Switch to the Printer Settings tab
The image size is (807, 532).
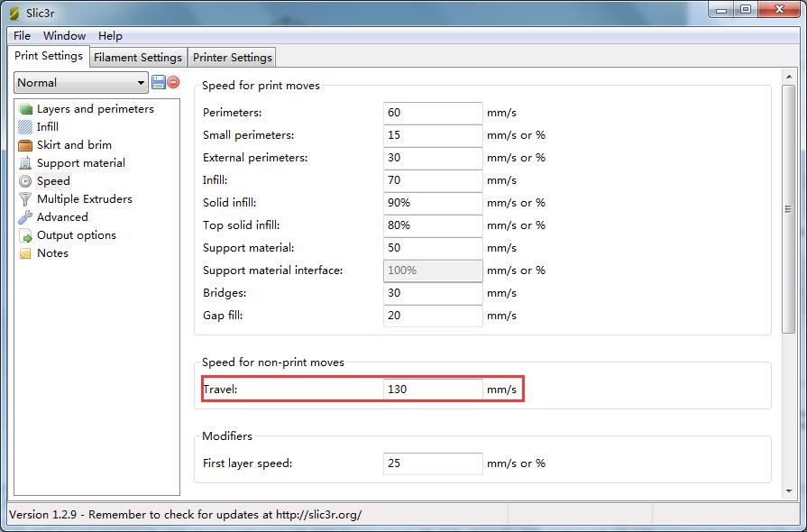(x=232, y=58)
